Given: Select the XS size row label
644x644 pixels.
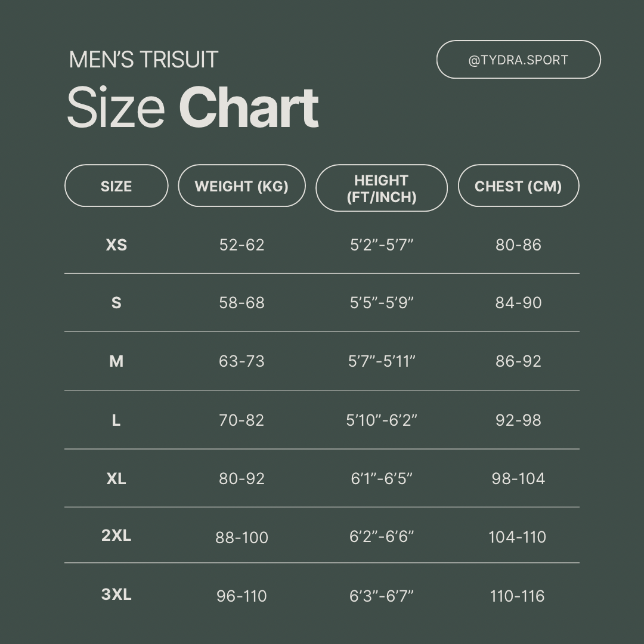Looking at the screenshot, I should pyautogui.click(x=116, y=244).
